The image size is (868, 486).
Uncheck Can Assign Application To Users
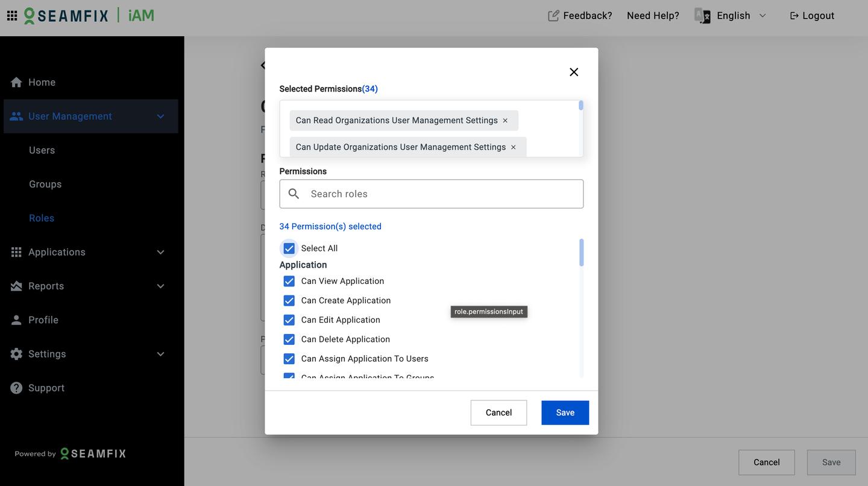pyautogui.click(x=289, y=359)
